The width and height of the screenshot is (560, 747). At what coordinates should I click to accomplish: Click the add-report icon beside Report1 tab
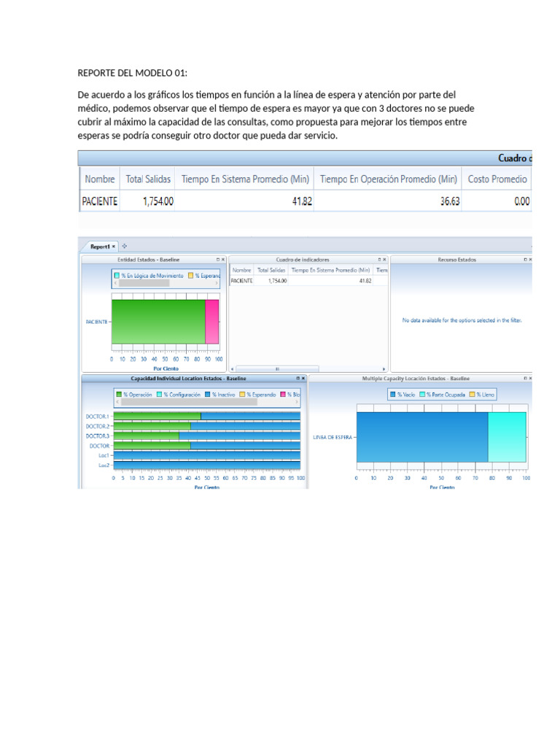coord(124,247)
